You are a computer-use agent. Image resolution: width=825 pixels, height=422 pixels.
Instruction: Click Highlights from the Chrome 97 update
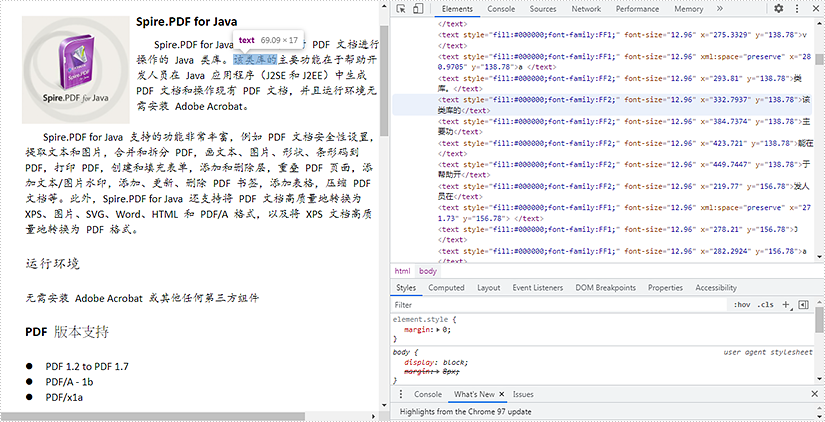pyautogui.click(x=466, y=411)
